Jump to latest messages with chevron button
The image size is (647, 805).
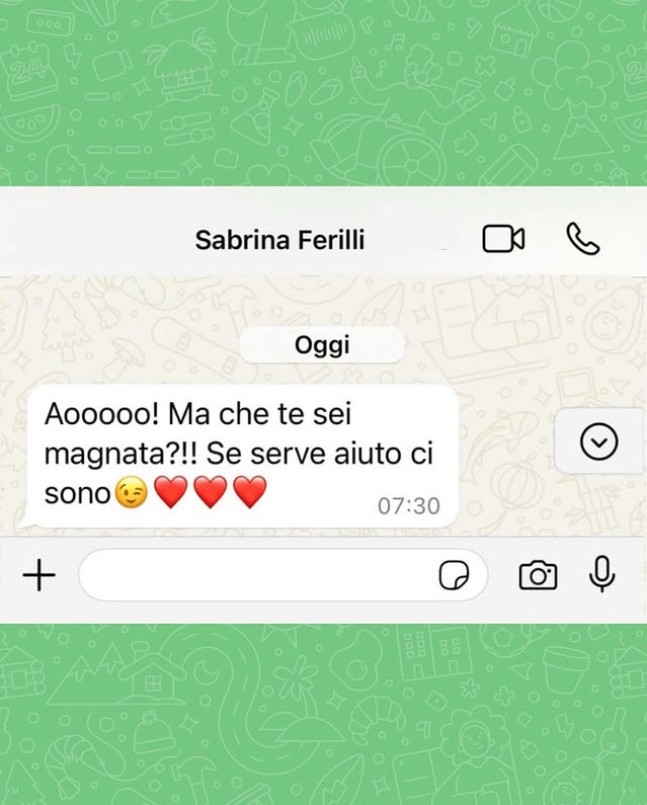(x=599, y=442)
